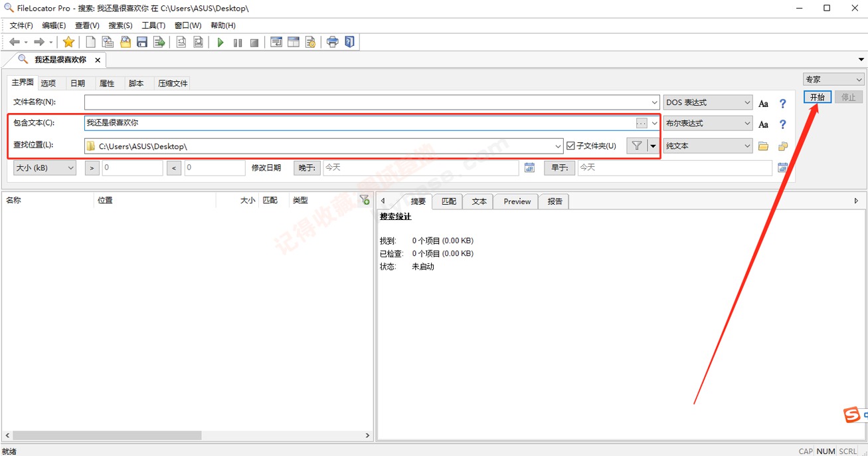Click the blue help icon for 文件名称 row
The image size is (868, 456).
point(782,103)
